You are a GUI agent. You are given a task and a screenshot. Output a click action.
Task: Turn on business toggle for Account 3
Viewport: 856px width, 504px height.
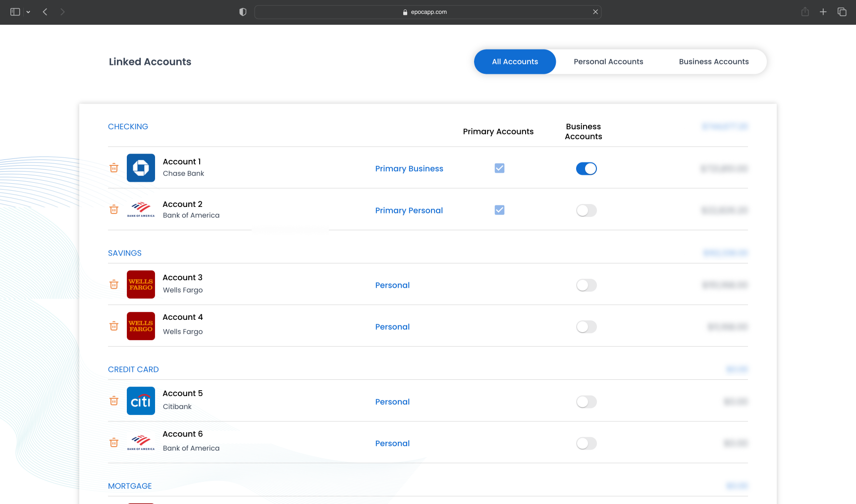tap(587, 285)
